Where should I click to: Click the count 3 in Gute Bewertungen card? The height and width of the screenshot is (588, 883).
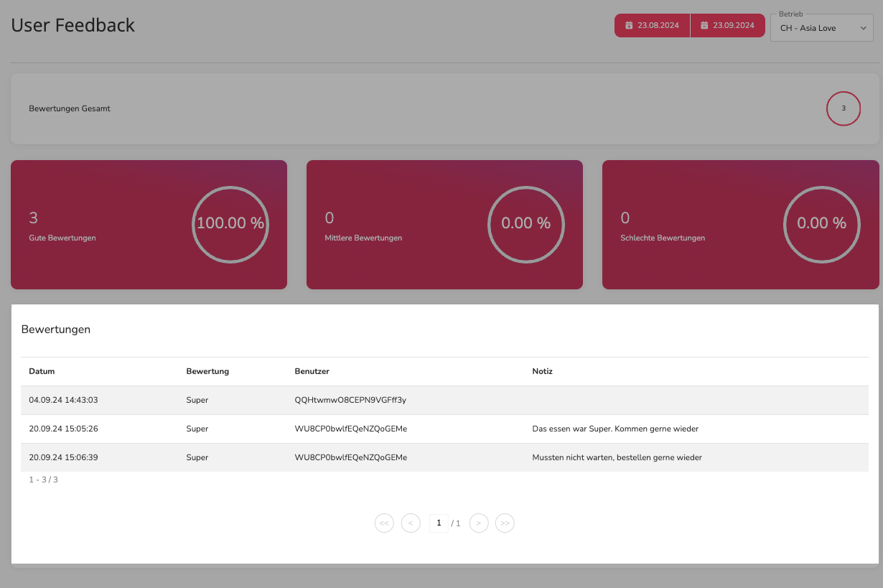(x=33, y=218)
